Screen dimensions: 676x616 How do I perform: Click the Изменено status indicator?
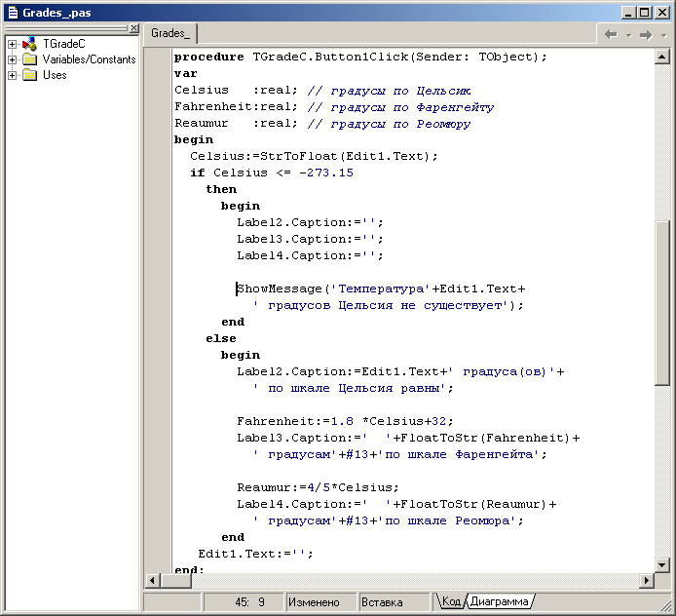tap(319, 602)
